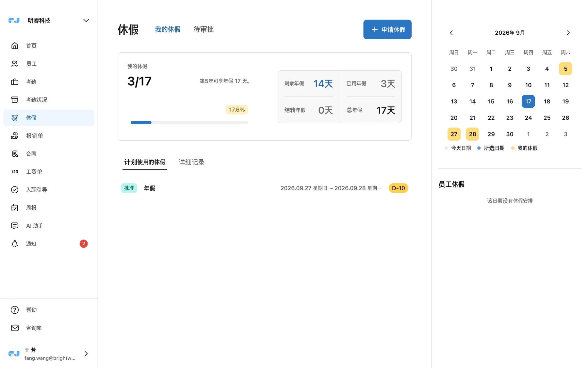This screenshot has height=368, width=588.
Task: Click the hand-coin icon for 报销单
Action: point(15,136)
